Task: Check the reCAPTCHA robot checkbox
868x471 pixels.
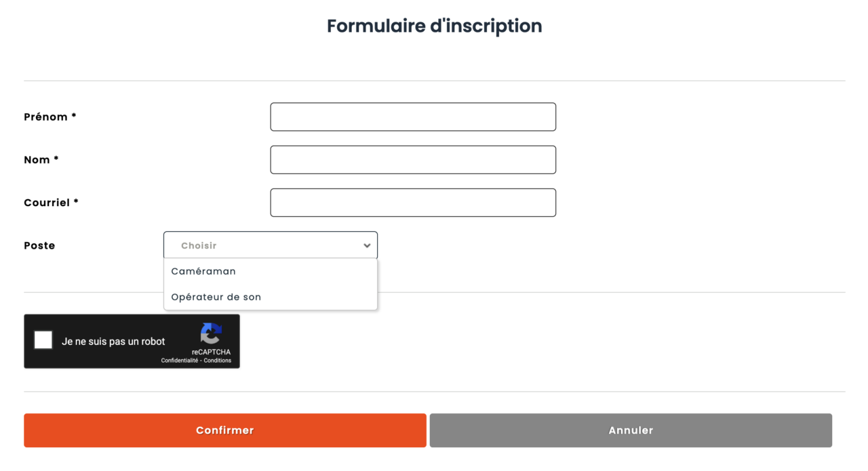Action: (43, 340)
